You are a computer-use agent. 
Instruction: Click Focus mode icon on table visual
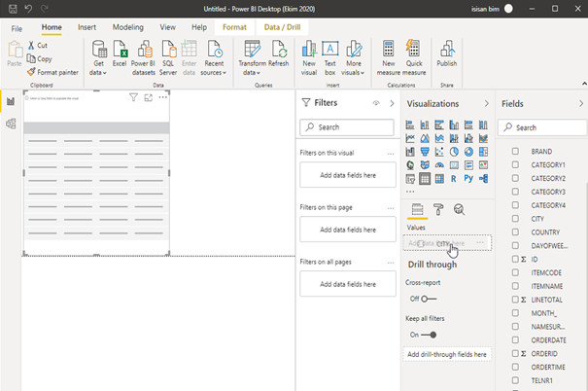click(x=149, y=98)
